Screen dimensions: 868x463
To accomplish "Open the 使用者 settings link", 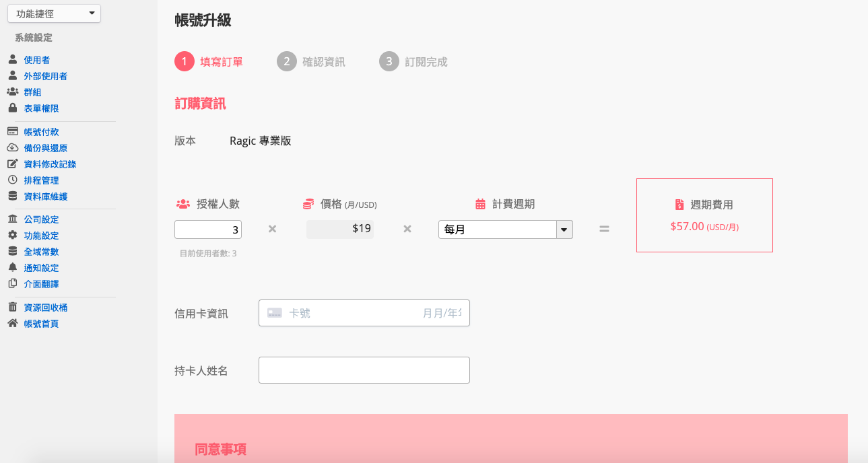I will coord(36,60).
